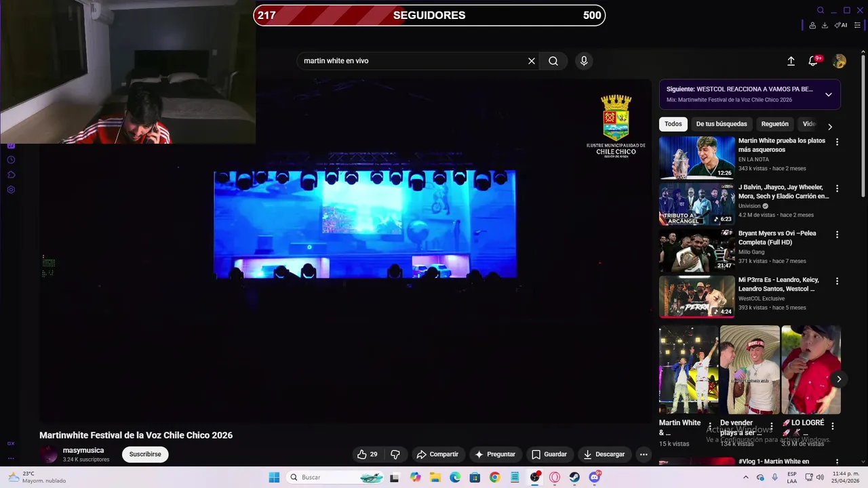Like the video with thumbs-up 29
The image size is (868, 488).
click(368, 454)
